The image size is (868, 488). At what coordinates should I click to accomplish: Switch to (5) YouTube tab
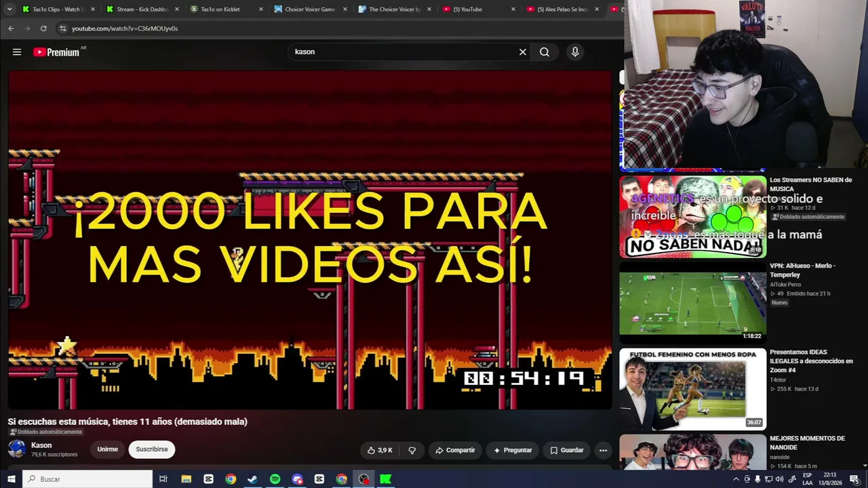[478, 9]
